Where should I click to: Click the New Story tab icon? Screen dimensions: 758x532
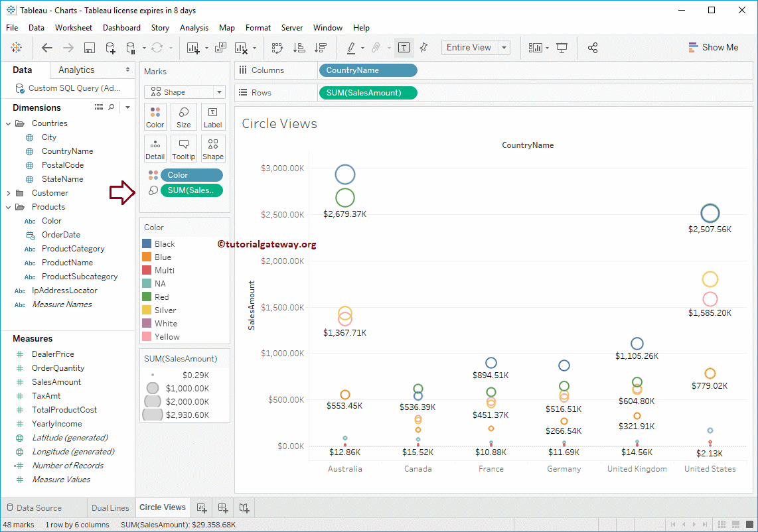point(244,508)
